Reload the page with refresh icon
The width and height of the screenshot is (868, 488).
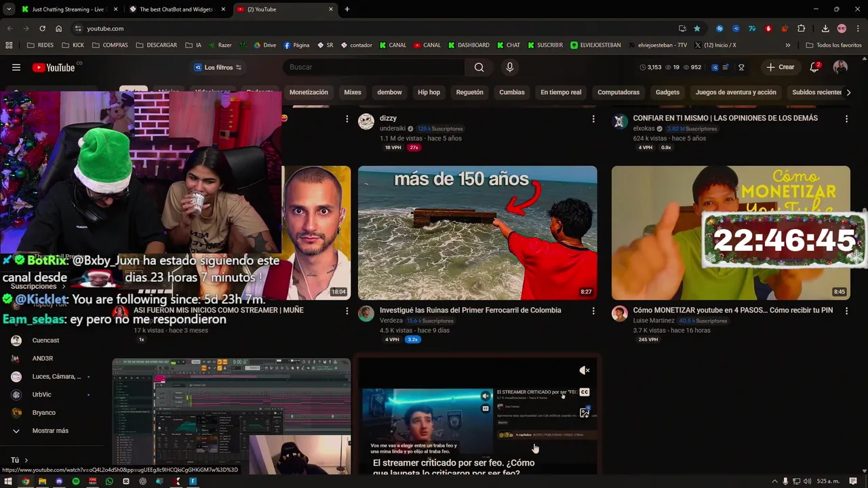pos(42,28)
